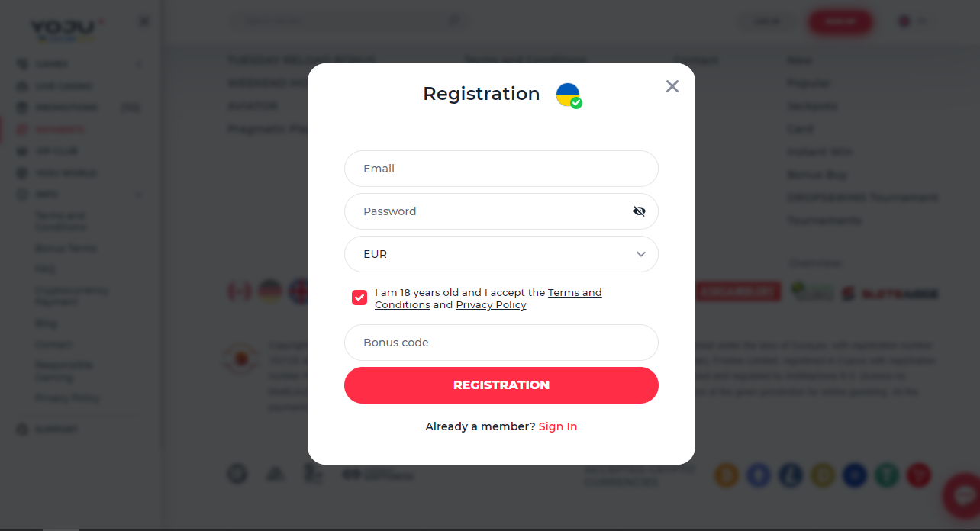Image resolution: width=980 pixels, height=531 pixels.
Task: Toggle password visibility eye icon
Action: click(640, 211)
